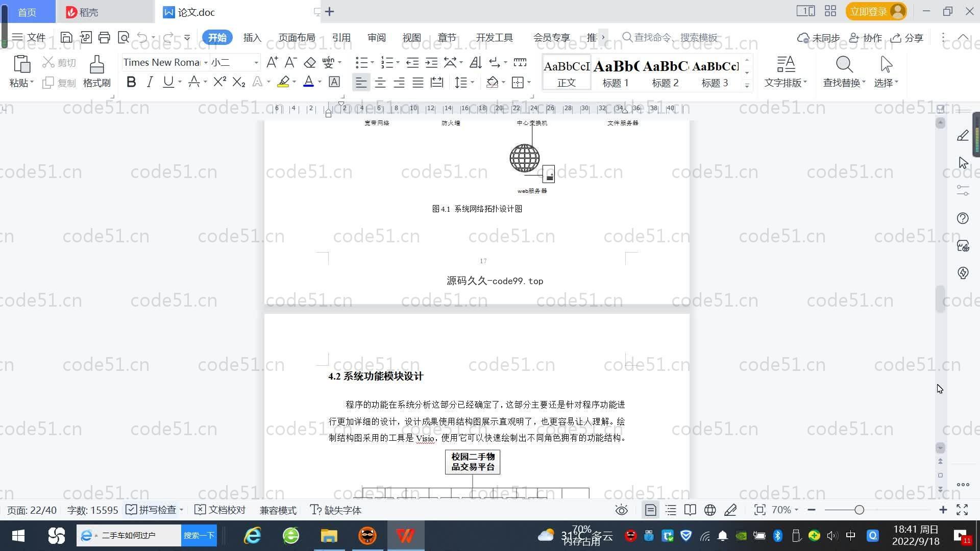Center align the paragraph

click(380, 82)
